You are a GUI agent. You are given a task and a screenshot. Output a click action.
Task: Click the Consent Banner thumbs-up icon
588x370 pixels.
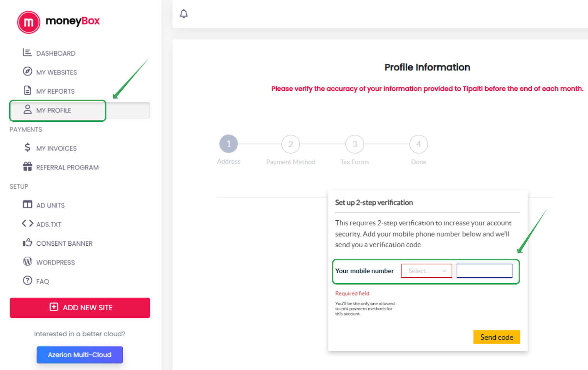pyautogui.click(x=28, y=243)
